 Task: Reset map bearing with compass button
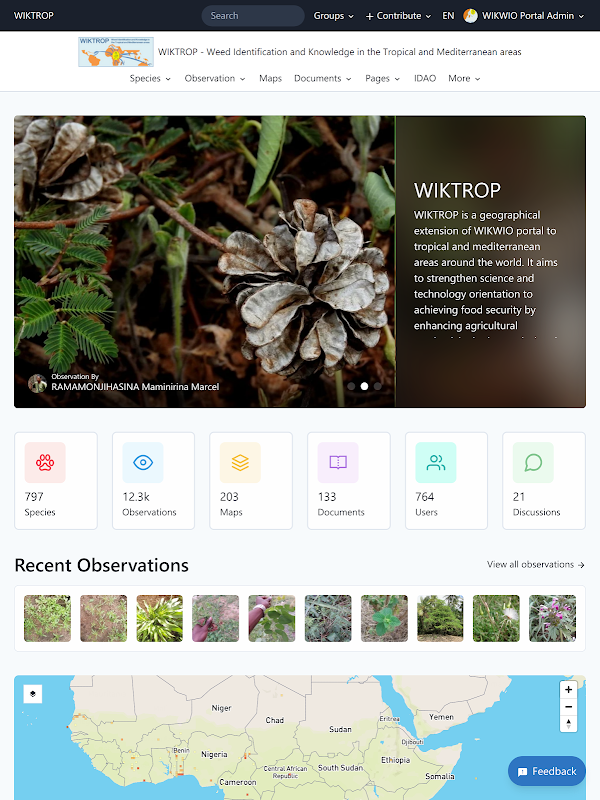(x=568, y=723)
